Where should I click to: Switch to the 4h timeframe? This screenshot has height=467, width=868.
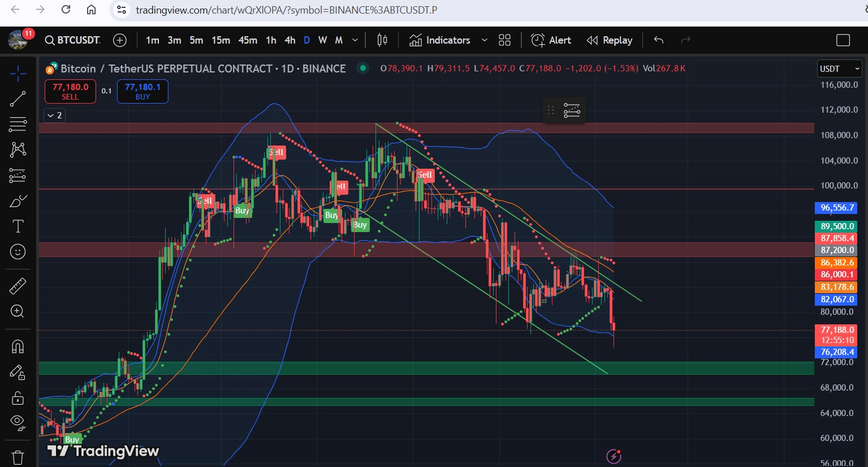click(x=290, y=40)
